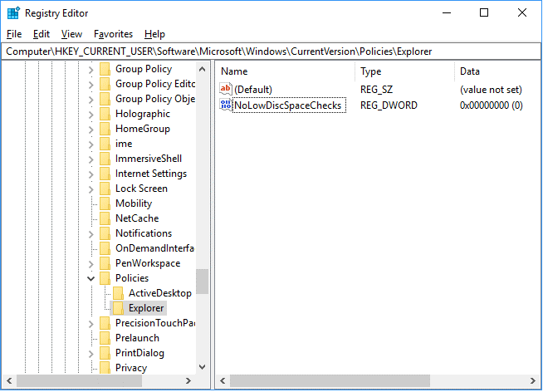Open the File menu

[x=14, y=34]
